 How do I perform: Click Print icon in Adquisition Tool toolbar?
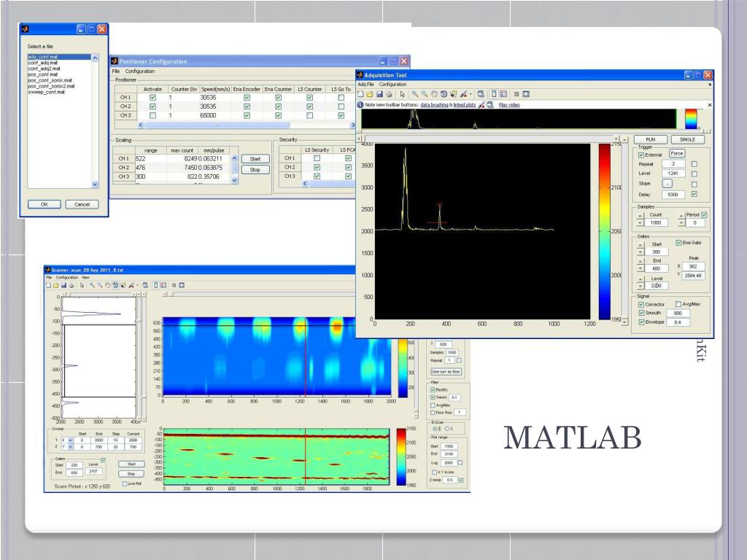click(x=389, y=94)
